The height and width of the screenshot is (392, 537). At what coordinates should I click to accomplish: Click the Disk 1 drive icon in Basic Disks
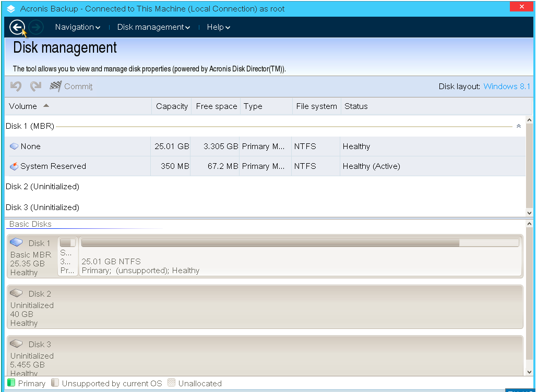[x=16, y=242]
